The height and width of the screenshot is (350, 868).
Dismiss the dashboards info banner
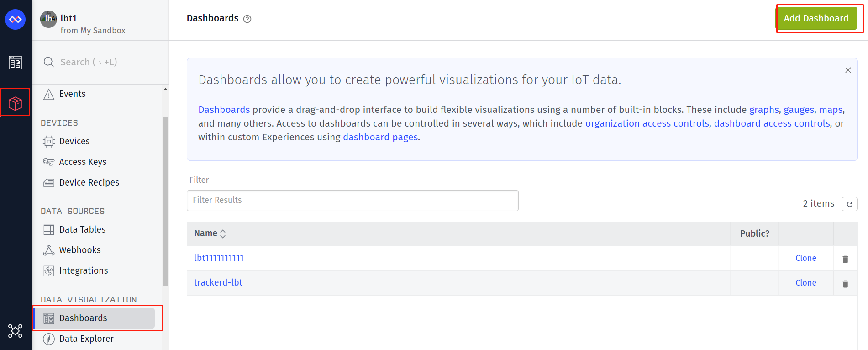[848, 70]
